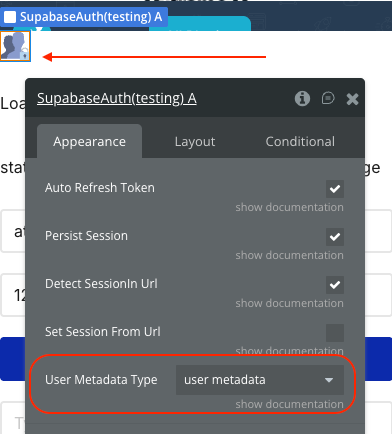392x434 pixels.
Task: Click the white square on SupabaseAuth label tag
Action: pos(10,17)
